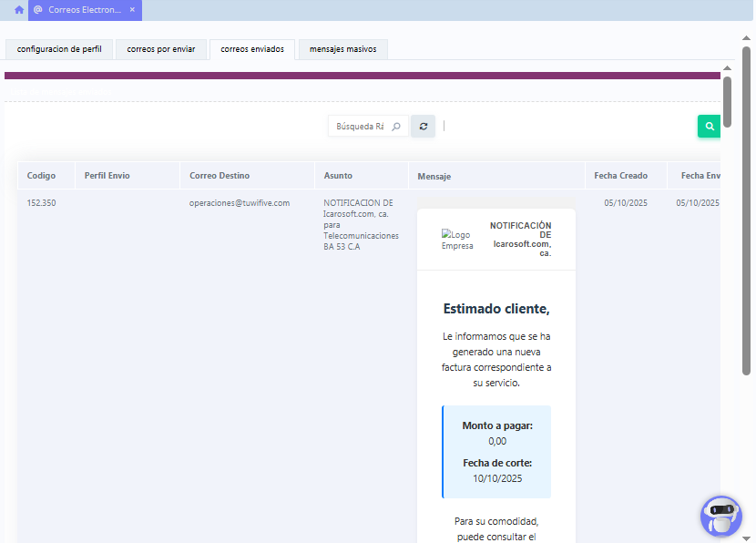Click the scroll-down arrow at bottom right

[747, 538]
